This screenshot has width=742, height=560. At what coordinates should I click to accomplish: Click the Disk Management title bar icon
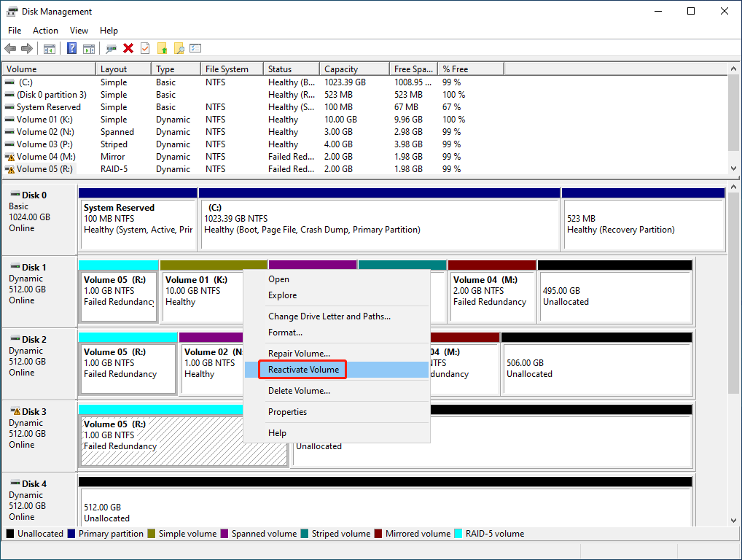12,12
